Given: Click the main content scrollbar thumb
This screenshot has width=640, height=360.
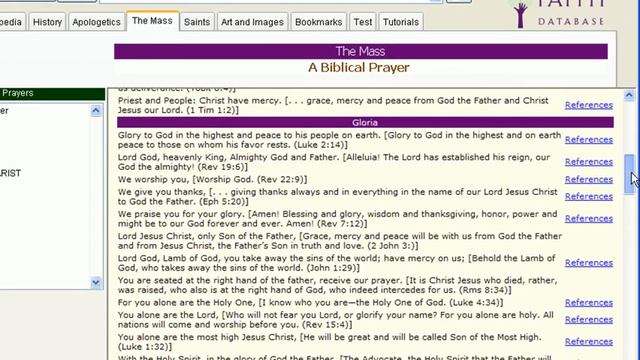Looking at the screenshot, I should coord(629,174).
